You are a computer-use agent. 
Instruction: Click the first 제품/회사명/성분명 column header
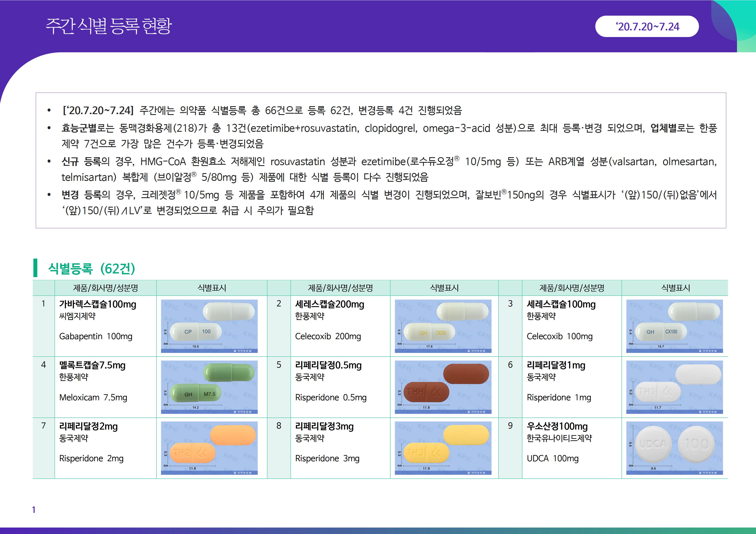[x=105, y=288]
